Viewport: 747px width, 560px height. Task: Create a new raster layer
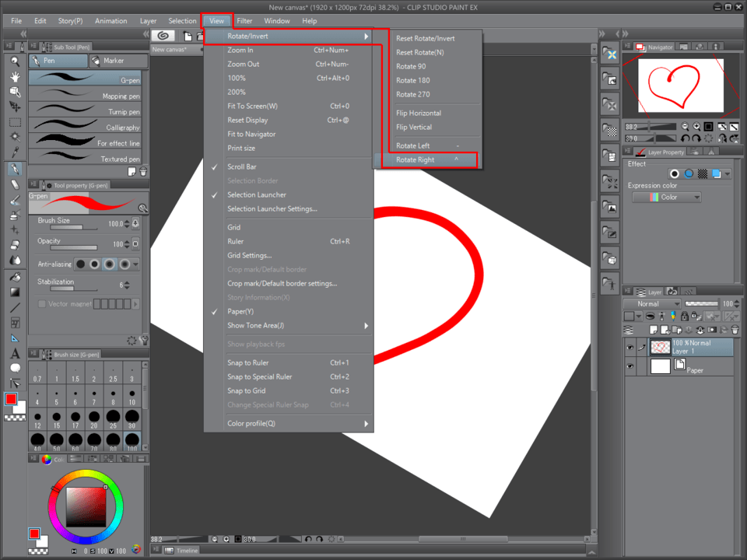point(654,329)
